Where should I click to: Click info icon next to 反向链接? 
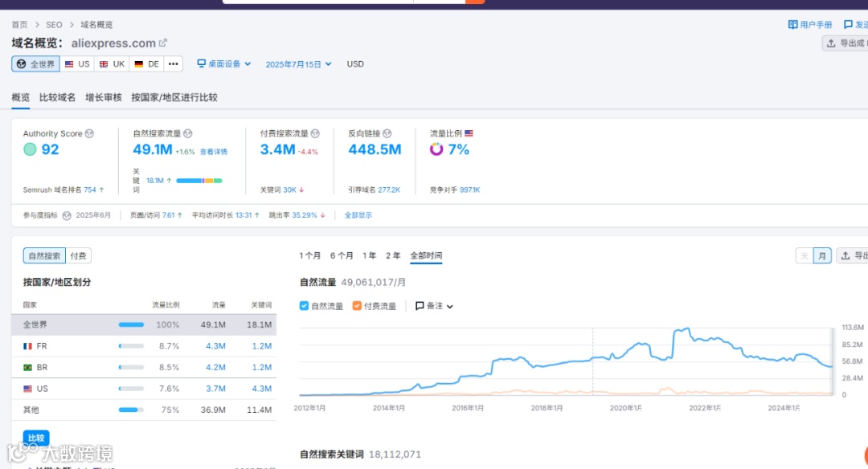tap(387, 133)
